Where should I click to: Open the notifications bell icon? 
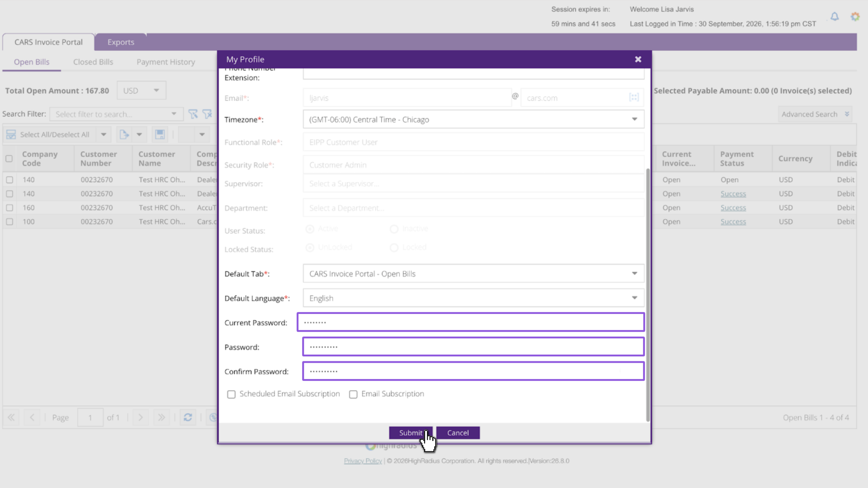(x=834, y=16)
